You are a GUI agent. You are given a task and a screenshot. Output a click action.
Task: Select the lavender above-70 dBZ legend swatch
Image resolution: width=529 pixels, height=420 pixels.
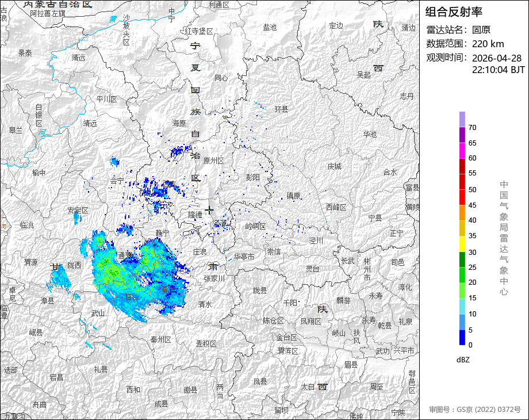[x=462, y=120]
